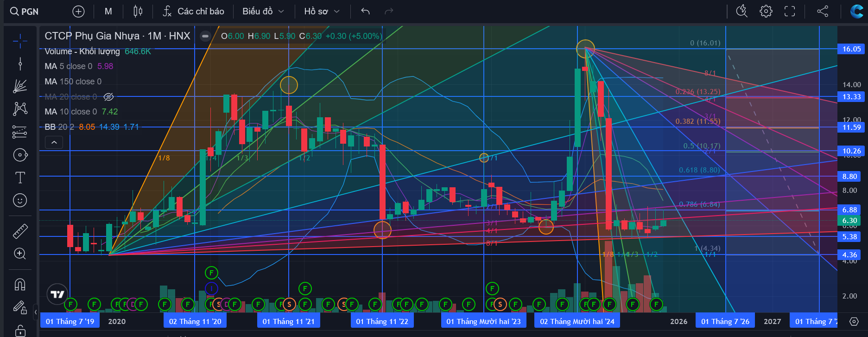Toggle magnet mode
Image resolution: width=868 pixels, height=337 pixels.
(x=20, y=284)
